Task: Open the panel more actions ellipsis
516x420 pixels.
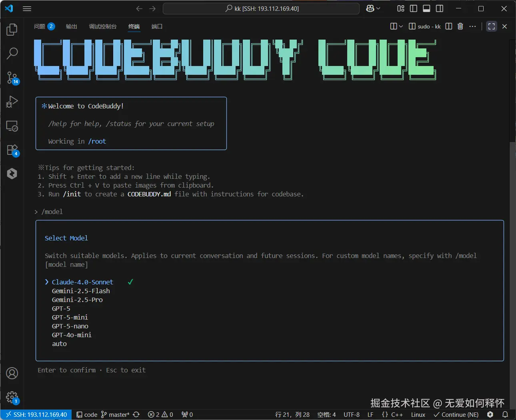Action: coord(473,26)
